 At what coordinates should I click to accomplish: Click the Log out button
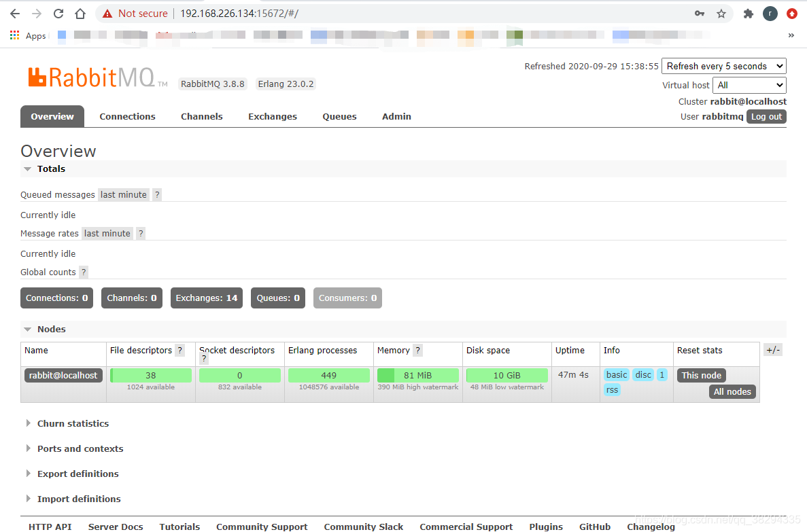[766, 116]
